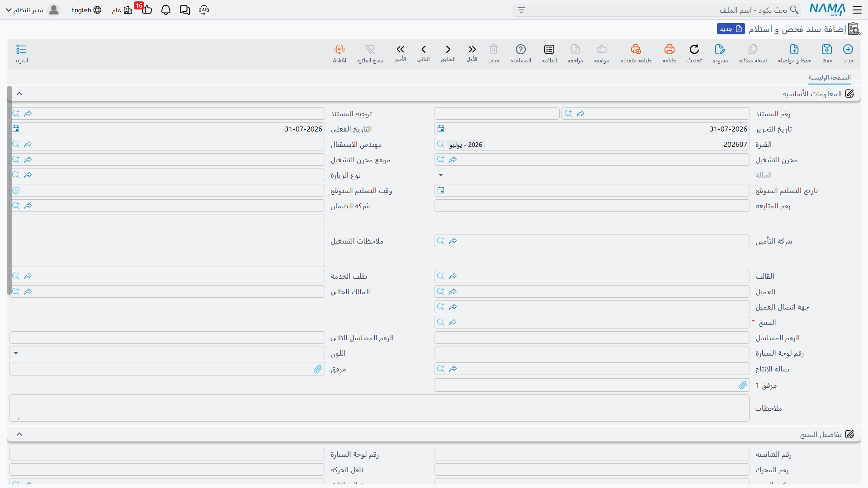This screenshot has width=868, height=488.
Task: Open the hamburger main menu
Action: 857,10
